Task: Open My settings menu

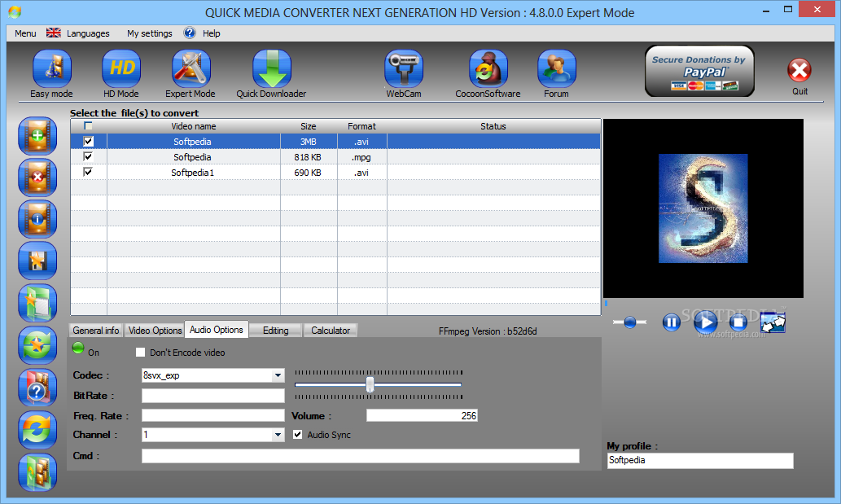Action: click(150, 33)
